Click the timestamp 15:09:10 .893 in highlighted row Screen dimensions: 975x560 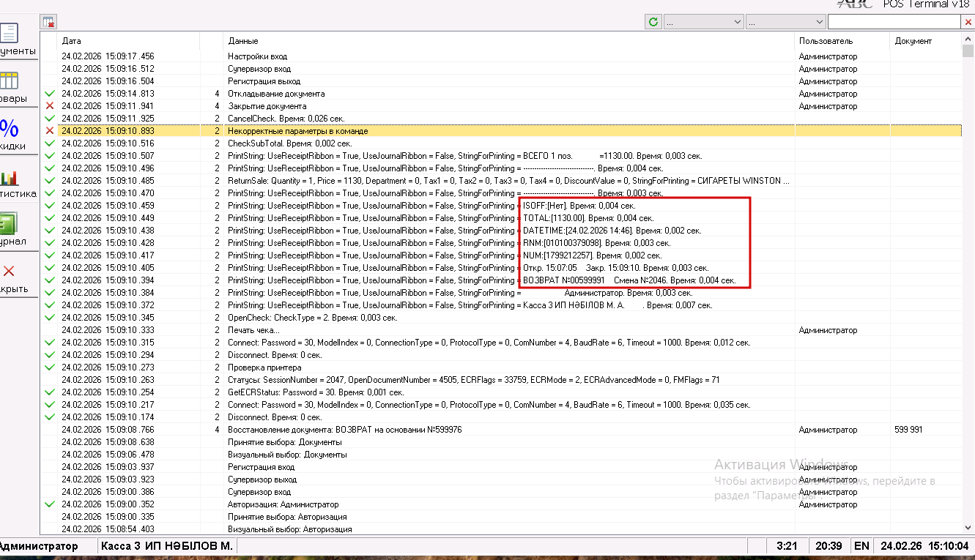[108, 131]
